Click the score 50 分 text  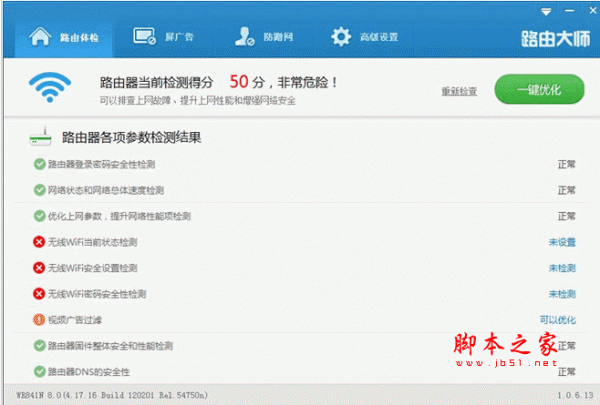coord(247,82)
